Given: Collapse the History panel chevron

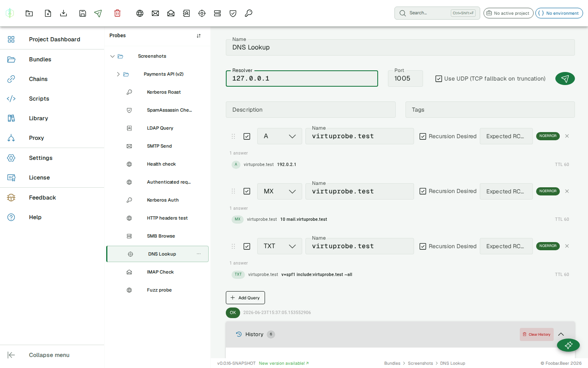Looking at the screenshot, I should coord(561,334).
